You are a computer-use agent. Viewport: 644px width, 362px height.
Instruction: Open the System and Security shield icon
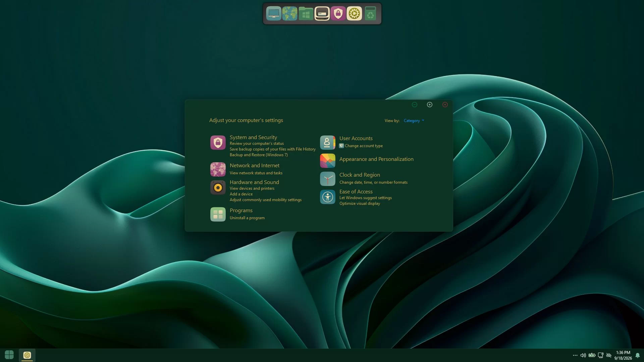[x=218, y=143]
